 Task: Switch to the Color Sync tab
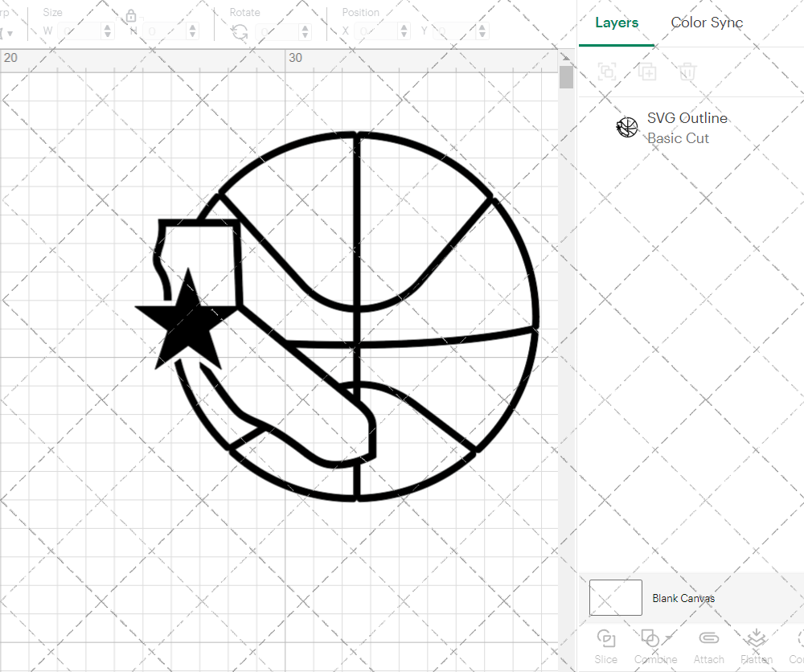(x=707, y=23)
